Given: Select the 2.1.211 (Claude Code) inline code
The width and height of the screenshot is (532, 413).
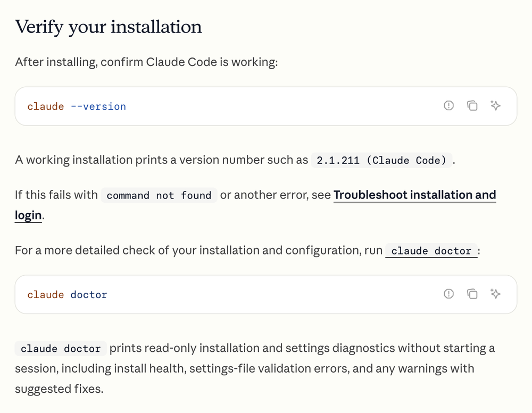Looking at the screenshot, I should point(381,160).
